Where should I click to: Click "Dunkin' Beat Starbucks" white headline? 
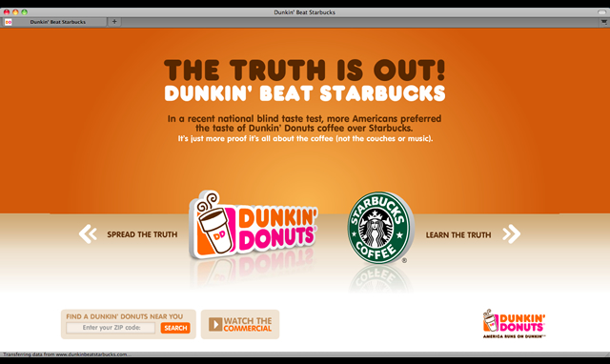[305, 93]
